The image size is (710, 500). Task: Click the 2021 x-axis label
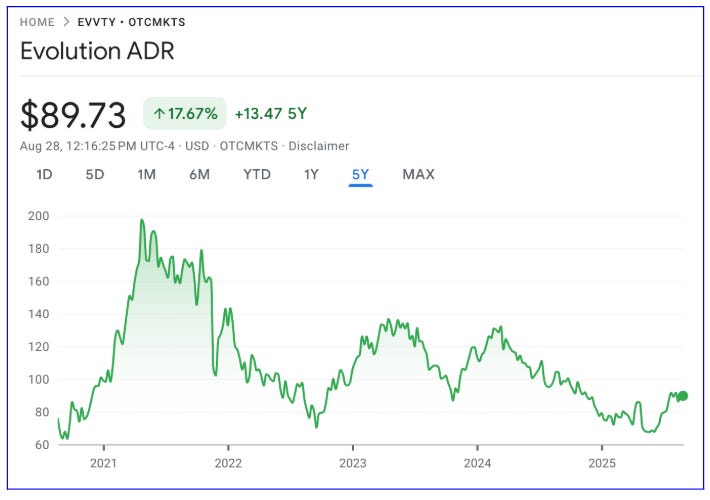pyautogui.click(x=103, y=463)
